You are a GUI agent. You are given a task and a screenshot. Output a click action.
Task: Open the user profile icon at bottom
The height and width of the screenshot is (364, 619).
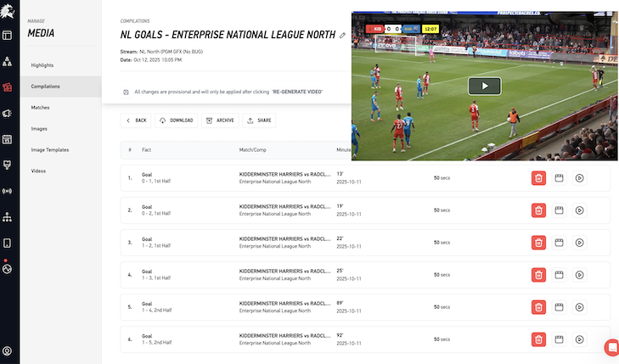[x=8, y=350]
